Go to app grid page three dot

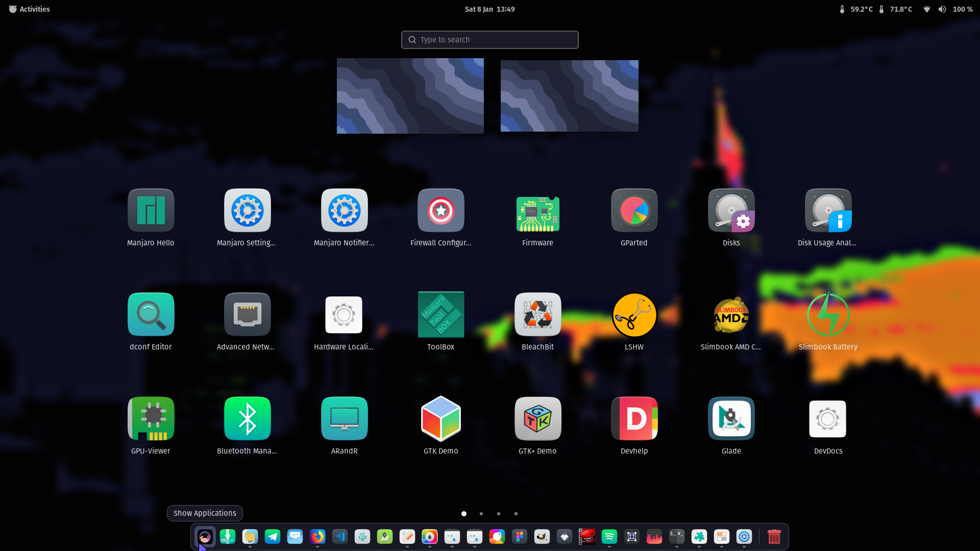[499, 514]
